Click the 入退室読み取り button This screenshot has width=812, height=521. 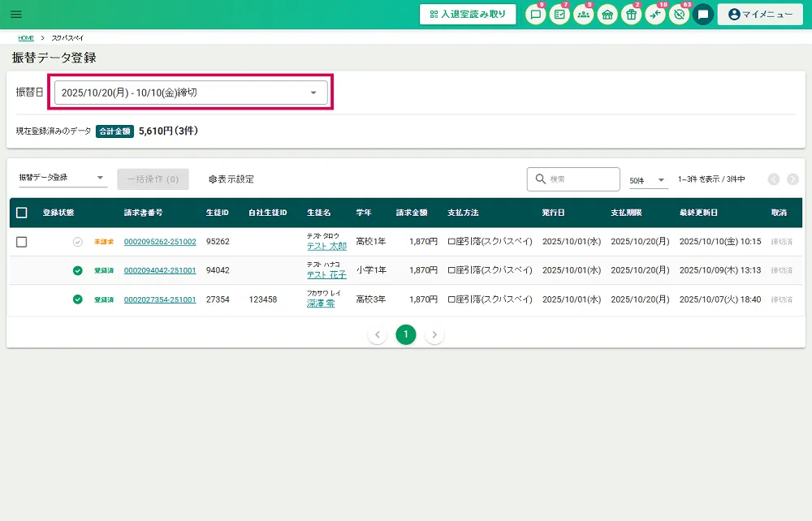pos(468,15)
